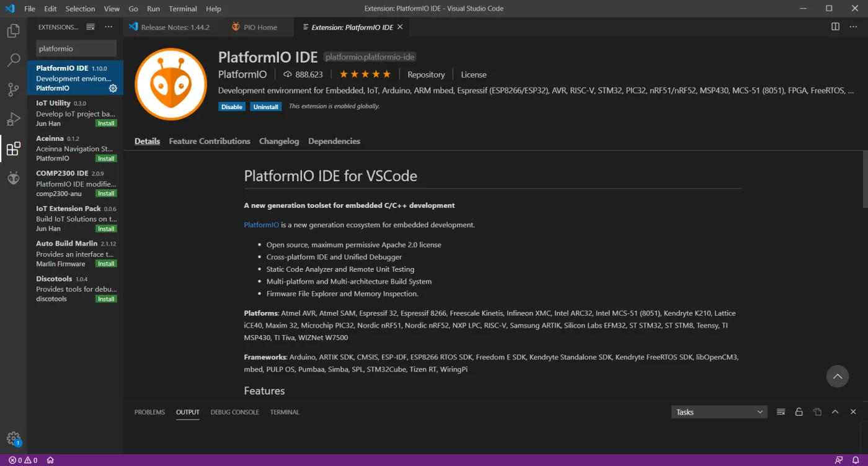Open the PlatformIO alien icon in activity bar
868x466 pixels.
point(13,179)
